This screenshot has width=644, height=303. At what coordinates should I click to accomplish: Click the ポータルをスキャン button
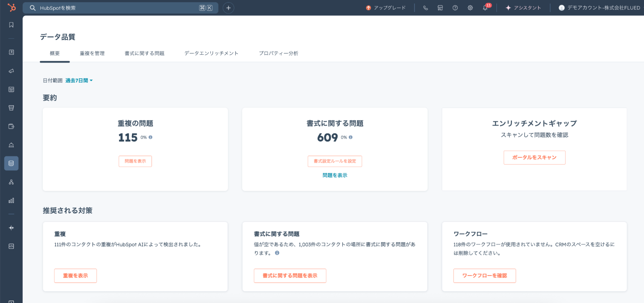pos(534,158)
